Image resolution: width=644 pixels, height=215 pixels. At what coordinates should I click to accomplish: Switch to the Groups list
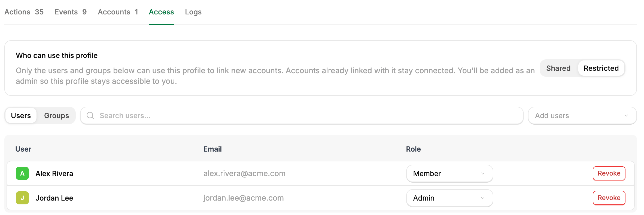[x=56, y=116]
